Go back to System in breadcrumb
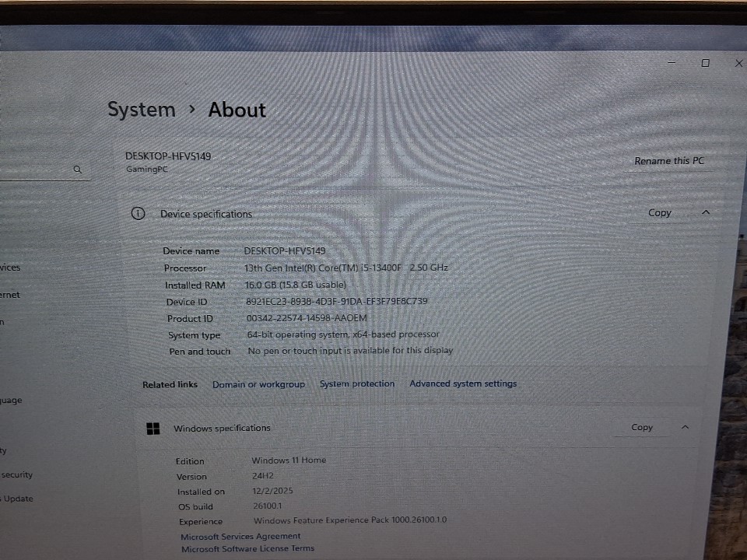 pyautogui.click(x=142, y=110)
